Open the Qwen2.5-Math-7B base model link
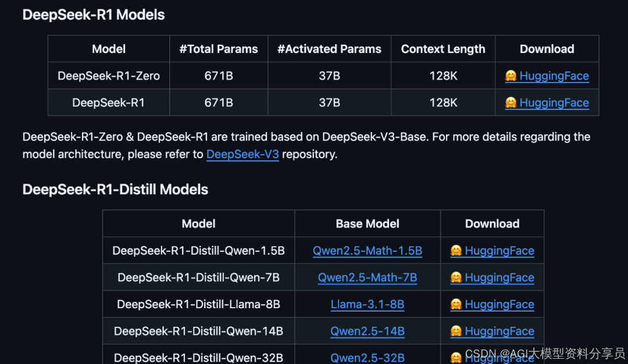Viewport: 628px width, 364px height. [x=367, y=277]
